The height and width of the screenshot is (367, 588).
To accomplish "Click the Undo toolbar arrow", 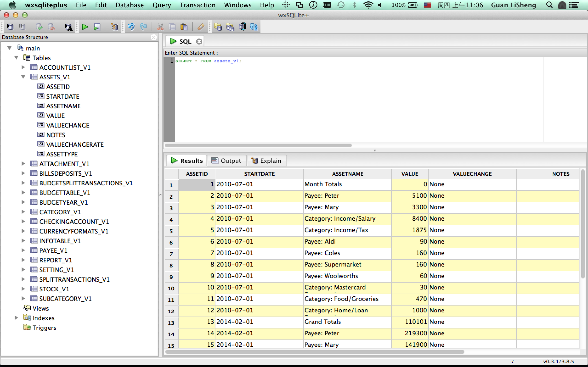I will point(131,27).
